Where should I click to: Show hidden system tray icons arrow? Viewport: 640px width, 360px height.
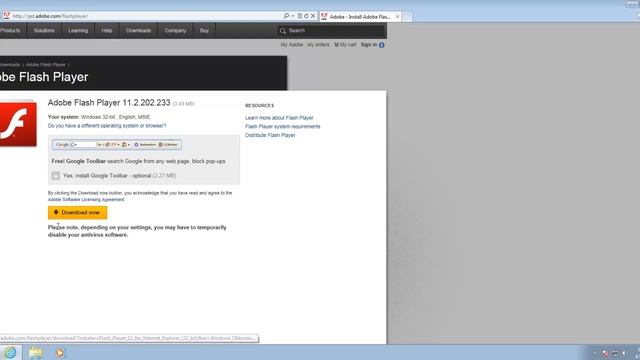coord(595,353)
